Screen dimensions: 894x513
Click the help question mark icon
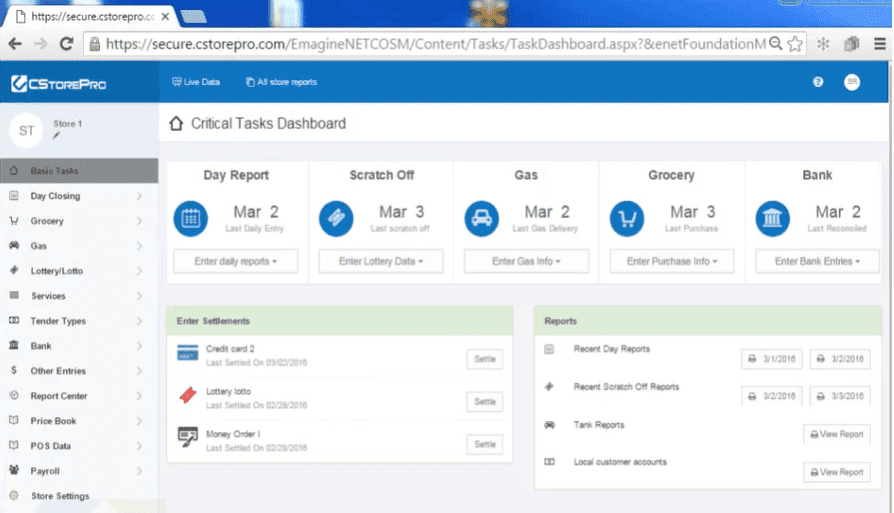click(818, 82)
